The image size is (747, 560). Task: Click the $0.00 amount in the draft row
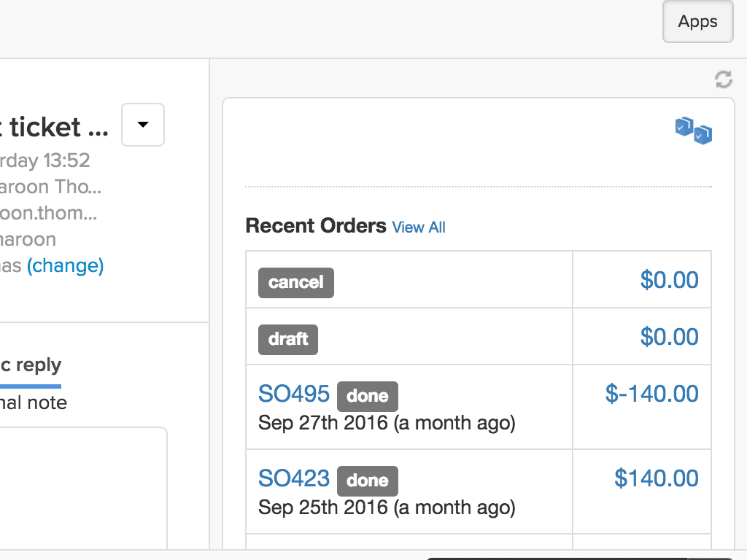pos(669,337)
